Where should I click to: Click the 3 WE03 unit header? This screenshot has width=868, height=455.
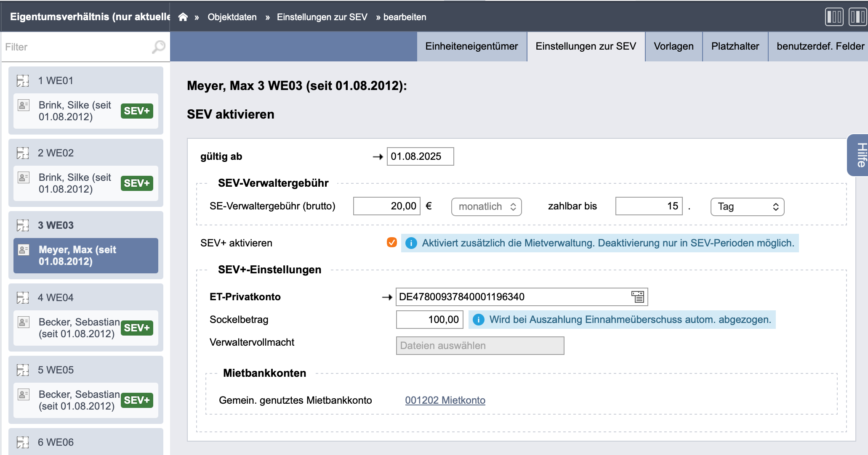[x=86, y=225]
